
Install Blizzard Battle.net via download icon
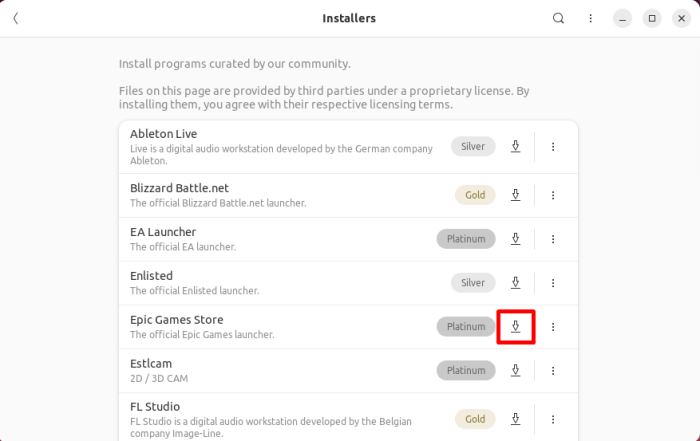coord(516,194)
